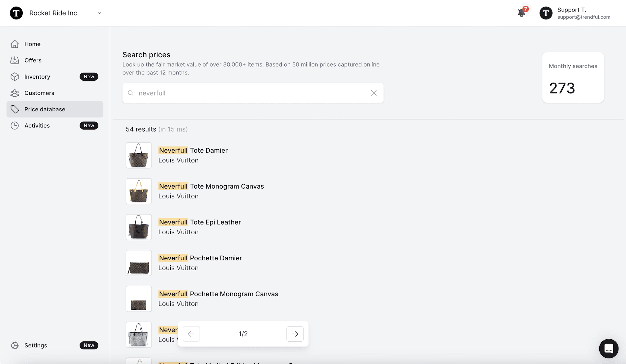Open Activities using the clock icon
The image size is (626, 364).
pos(15,125)
